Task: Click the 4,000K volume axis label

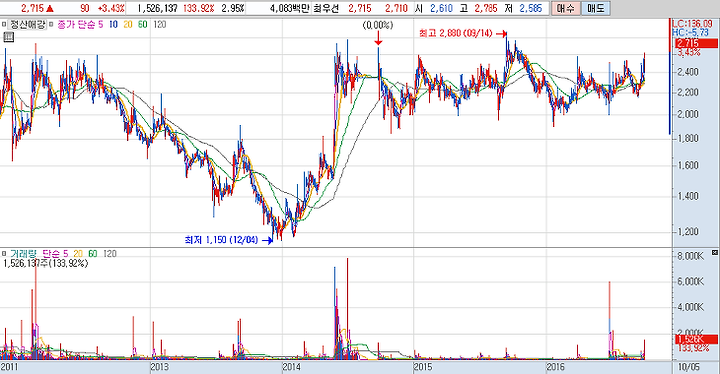Action: click(x=691, y=307)
